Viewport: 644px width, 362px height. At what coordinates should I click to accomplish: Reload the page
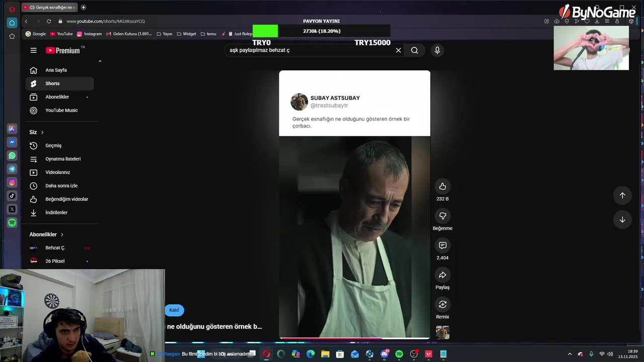pyautogui.click(x=49, y=21)
